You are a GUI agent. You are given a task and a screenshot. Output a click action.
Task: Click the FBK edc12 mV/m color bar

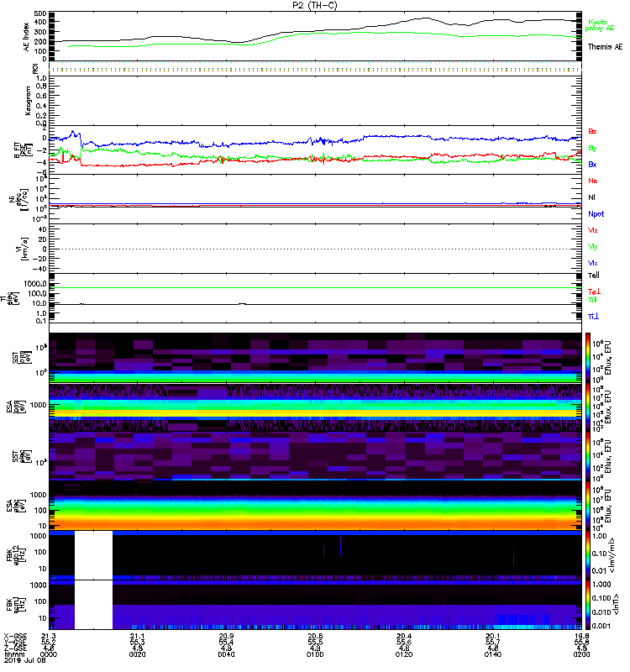pos(588,555)
